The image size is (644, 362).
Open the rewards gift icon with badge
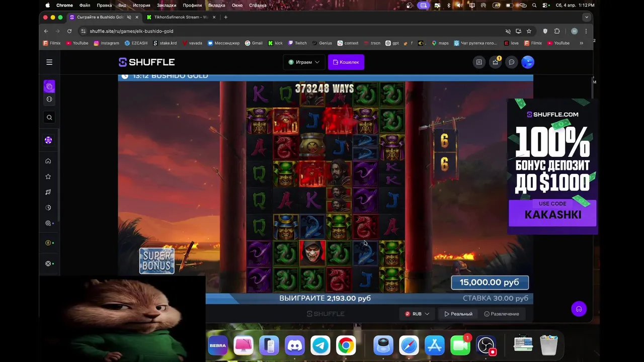[496, 62]
